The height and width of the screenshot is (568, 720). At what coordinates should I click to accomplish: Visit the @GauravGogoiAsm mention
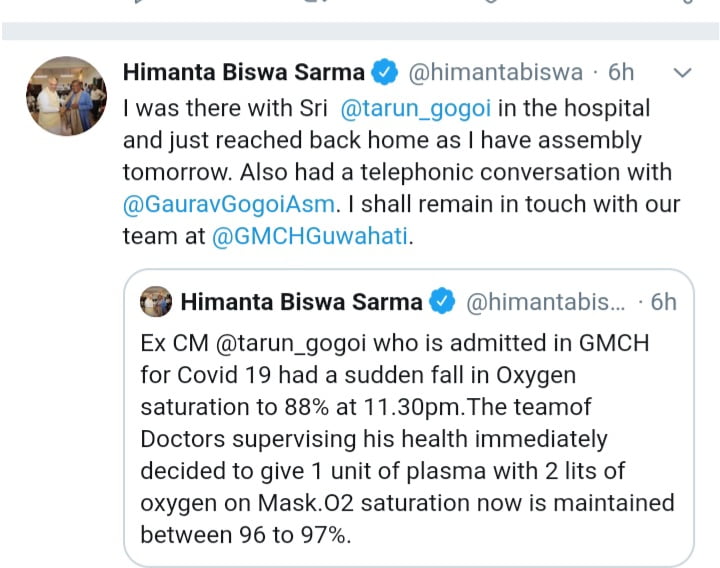pyautogui.click(x=233, y=204)
